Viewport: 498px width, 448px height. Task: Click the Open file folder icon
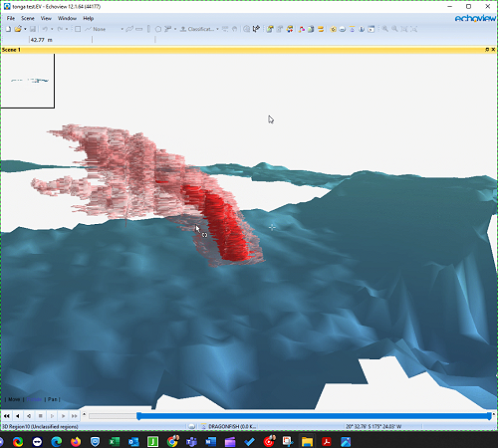point(18,29)
